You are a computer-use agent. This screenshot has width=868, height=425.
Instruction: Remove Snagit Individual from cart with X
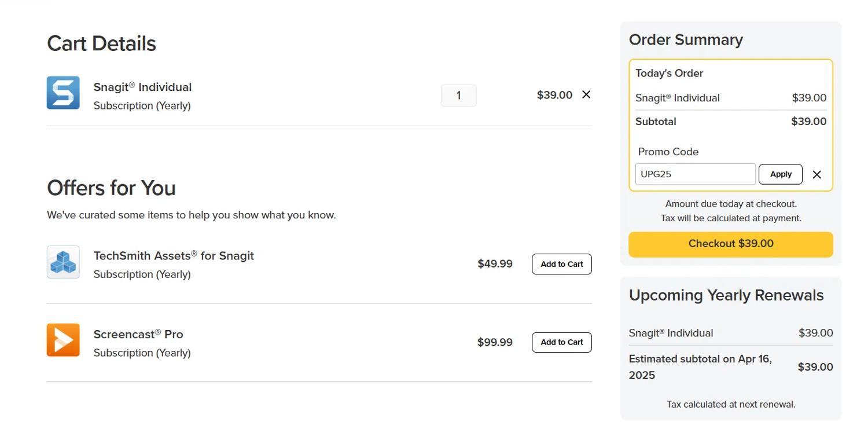point(586,94)
